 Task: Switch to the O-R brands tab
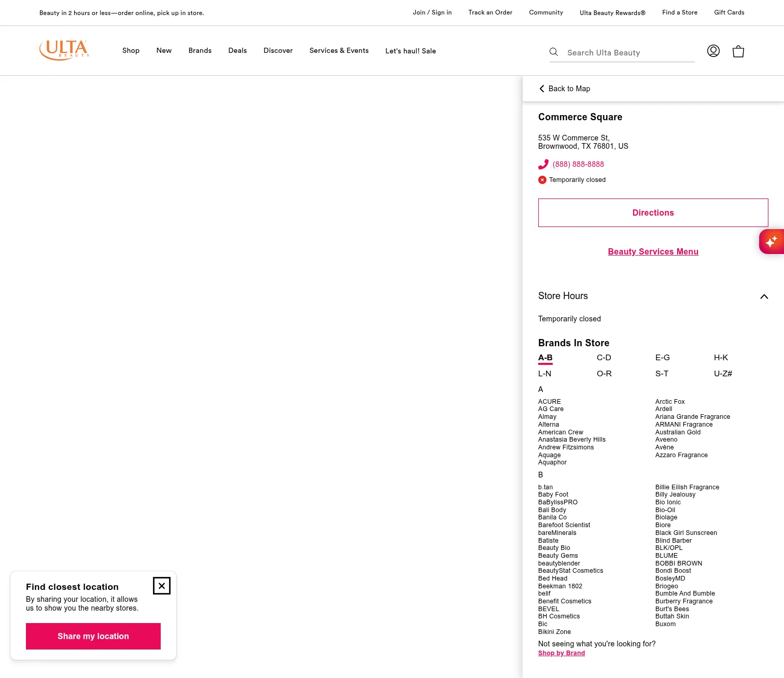pyautogui.click(x=604, y=374)
